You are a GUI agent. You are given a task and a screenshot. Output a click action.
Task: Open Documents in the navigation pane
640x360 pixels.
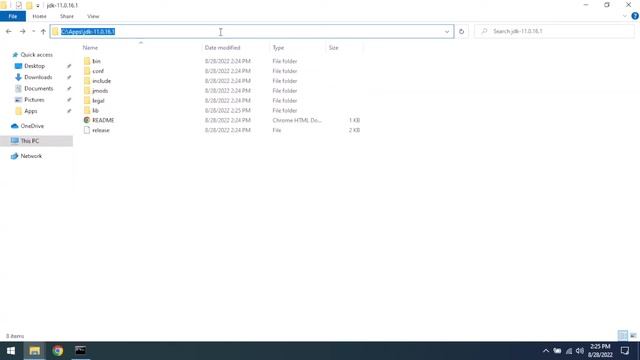[38, 89]
